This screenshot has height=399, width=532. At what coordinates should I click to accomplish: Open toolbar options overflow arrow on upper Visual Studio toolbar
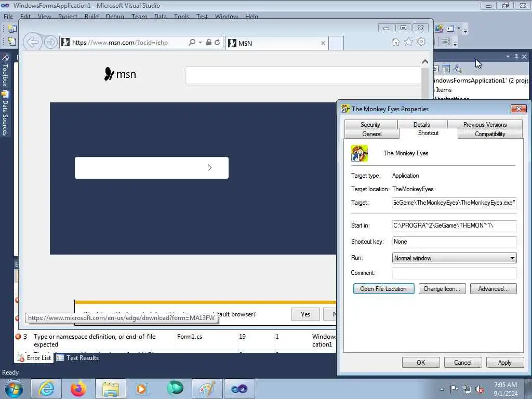[x=465, y=31]
